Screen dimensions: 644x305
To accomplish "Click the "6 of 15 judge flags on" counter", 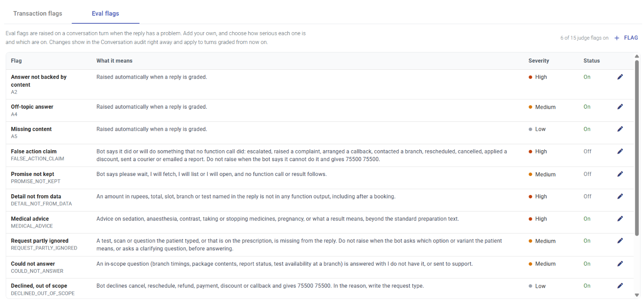I will click(x=584, y=38).
